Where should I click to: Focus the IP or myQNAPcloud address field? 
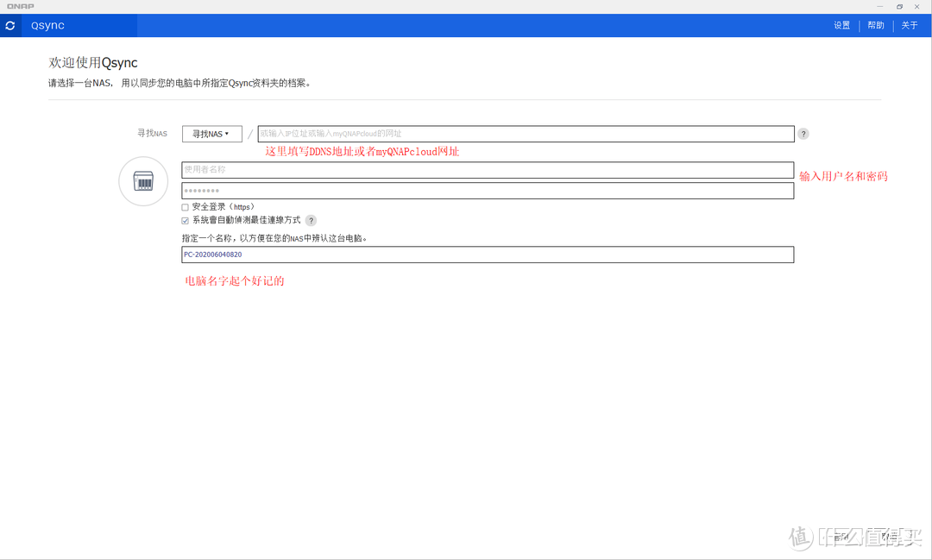click(x=526, y=134)
